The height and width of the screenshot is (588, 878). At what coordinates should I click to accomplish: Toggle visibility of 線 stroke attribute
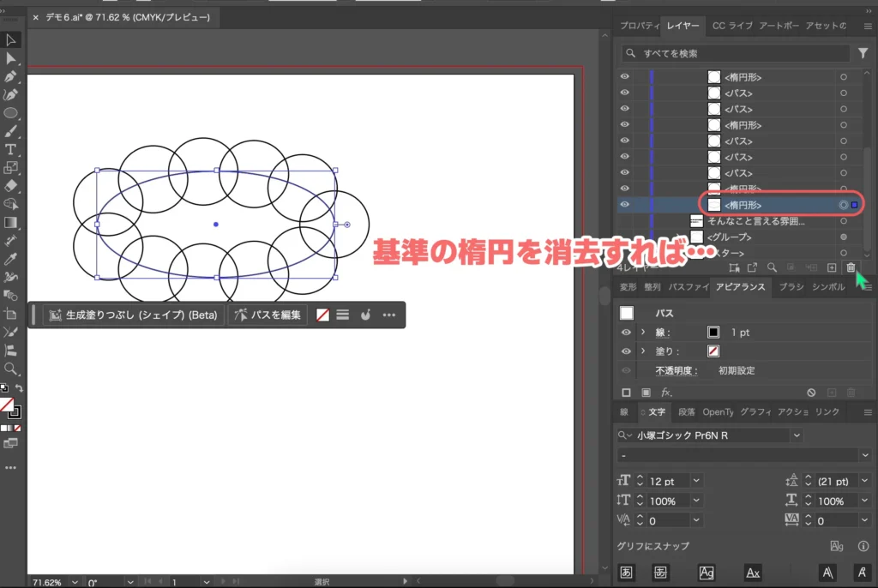click(626, 333)
